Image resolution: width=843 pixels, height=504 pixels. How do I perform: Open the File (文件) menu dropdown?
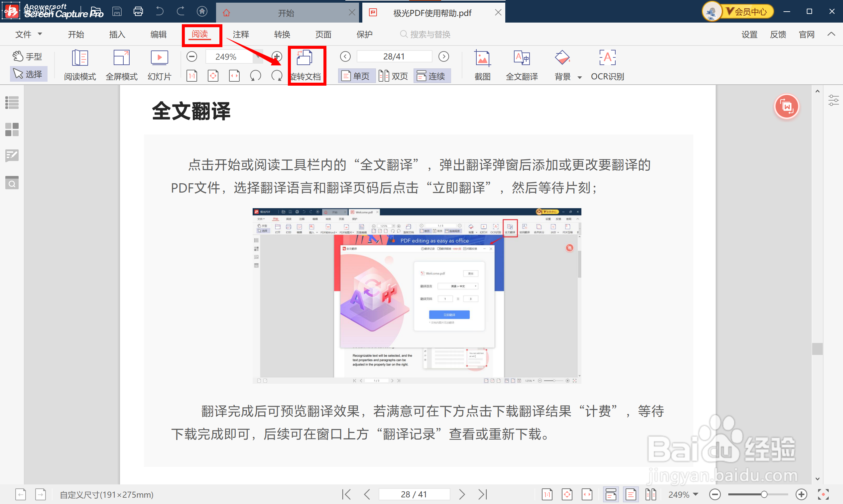pyautogui.click(x=29, y=34)
